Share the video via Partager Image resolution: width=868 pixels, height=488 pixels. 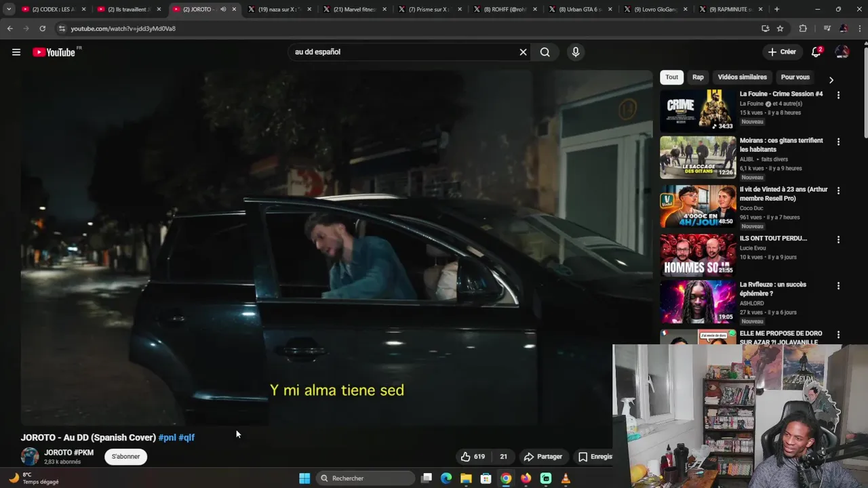[543, 457]
